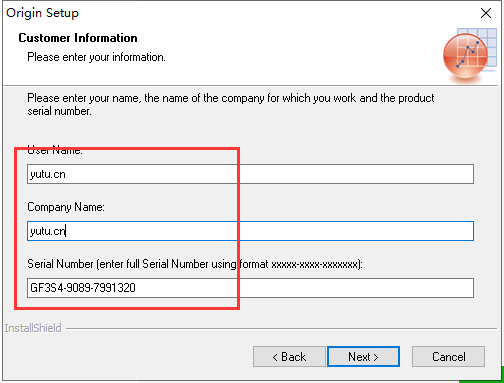
Task: Cancel the Origin setup
Action: pos(448,357)
